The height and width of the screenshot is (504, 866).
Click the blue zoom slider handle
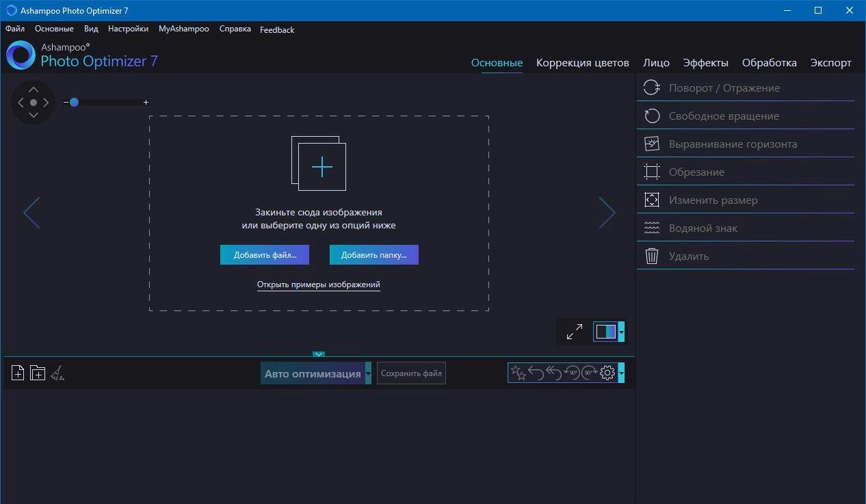74,102
